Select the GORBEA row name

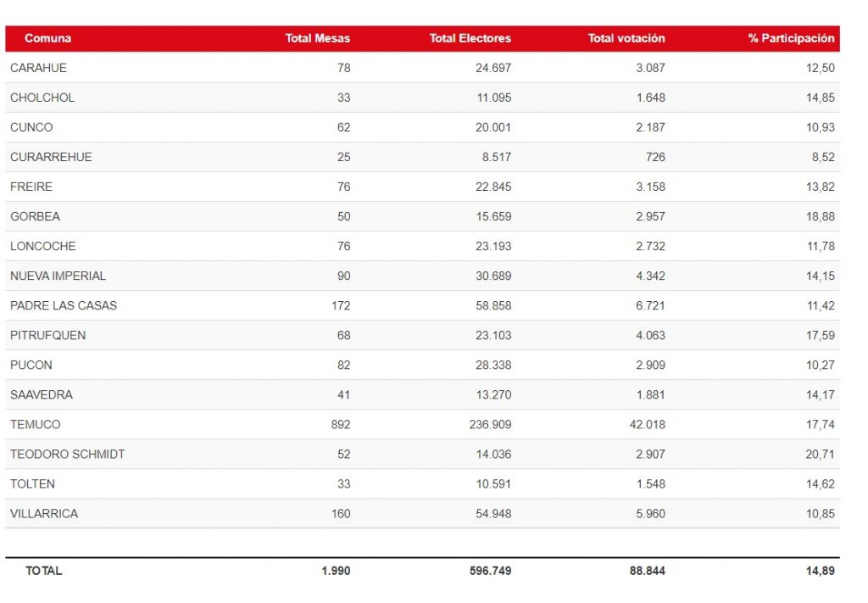[x=35, y=216]
